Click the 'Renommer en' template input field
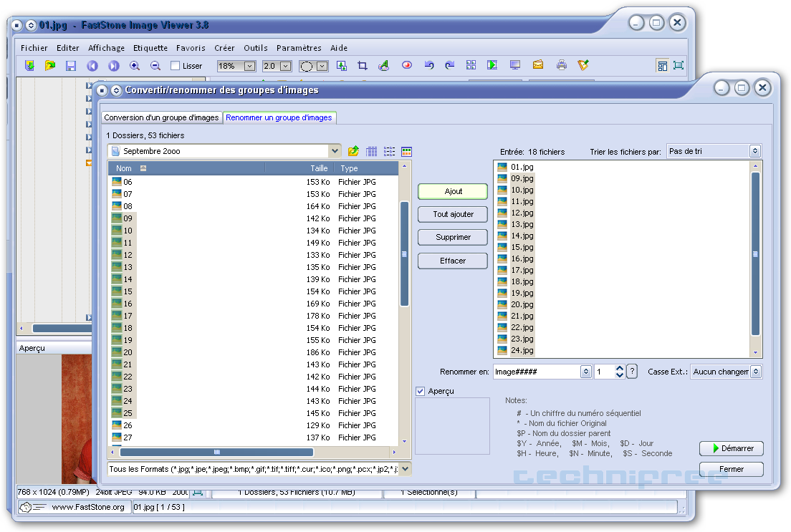 (536, 372)
